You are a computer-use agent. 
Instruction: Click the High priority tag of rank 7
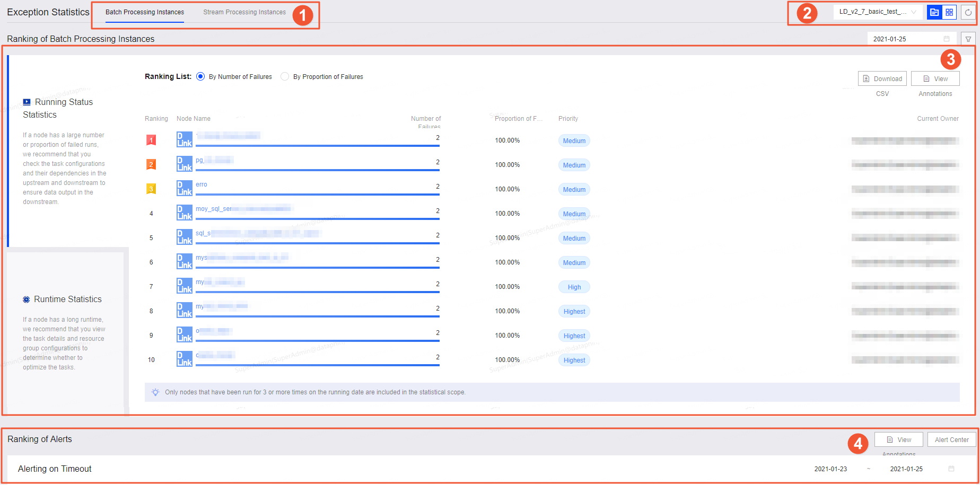point(574,287)
